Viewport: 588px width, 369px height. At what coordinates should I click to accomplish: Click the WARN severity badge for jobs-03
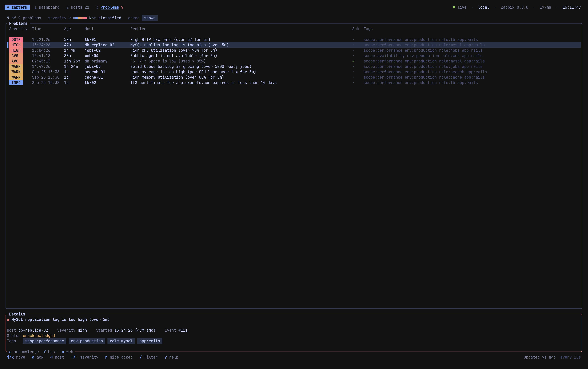coord(16,66)
